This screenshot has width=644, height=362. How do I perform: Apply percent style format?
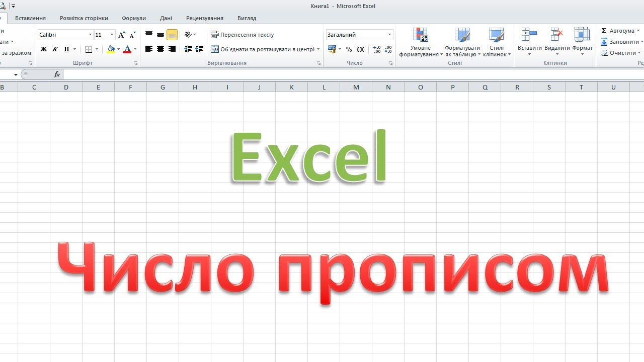[349, 49]
